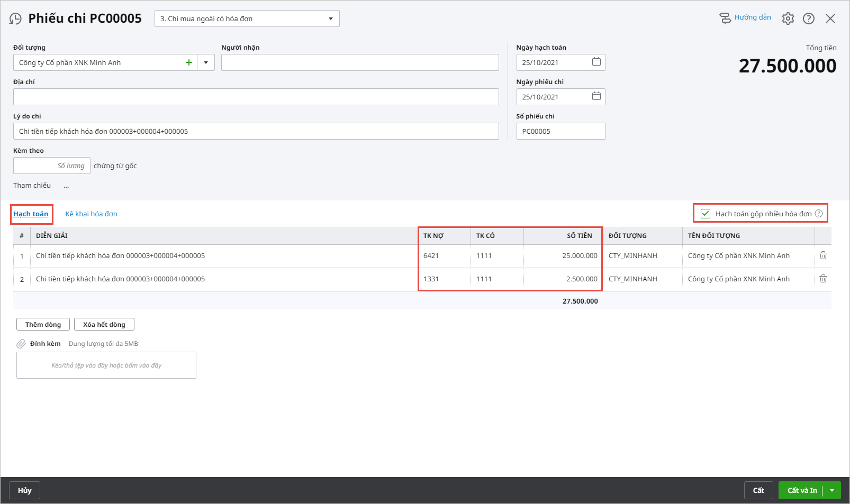Delete row 1 using its trash icon

pyautogui.click(x=823, y=255)
